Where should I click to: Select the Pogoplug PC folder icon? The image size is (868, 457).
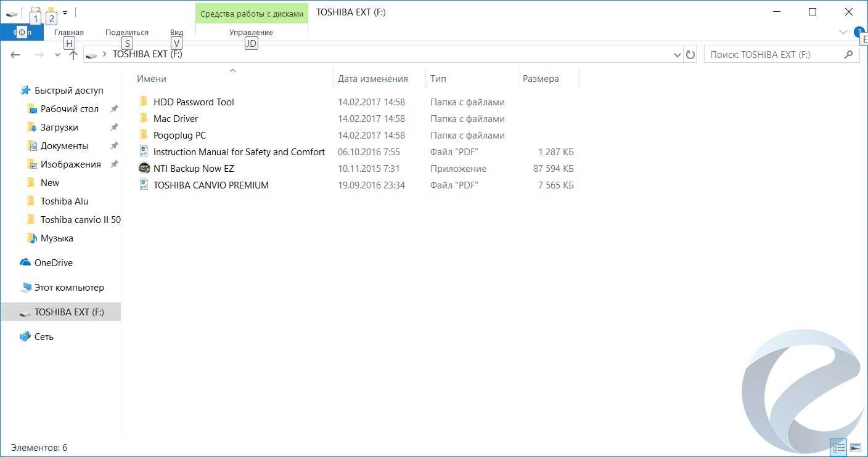pyautogui.click(x=144, y=135)
